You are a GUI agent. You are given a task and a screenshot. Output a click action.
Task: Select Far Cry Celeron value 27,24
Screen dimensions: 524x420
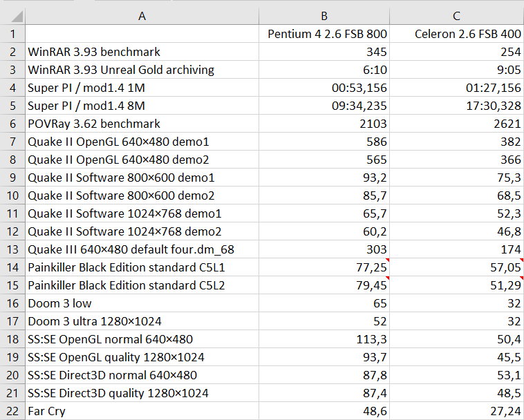(x=456, y=411)
